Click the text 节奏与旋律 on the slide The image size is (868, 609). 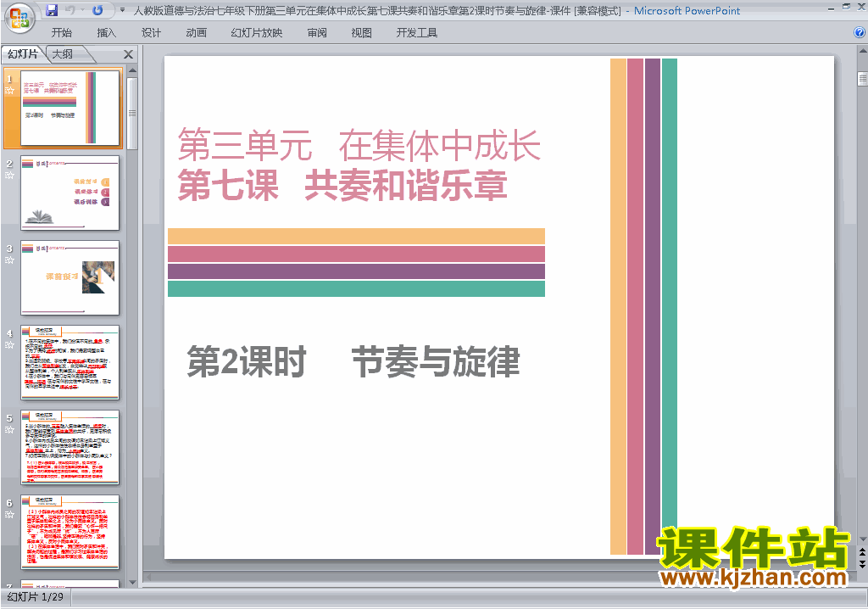click(x=436, y=361)
